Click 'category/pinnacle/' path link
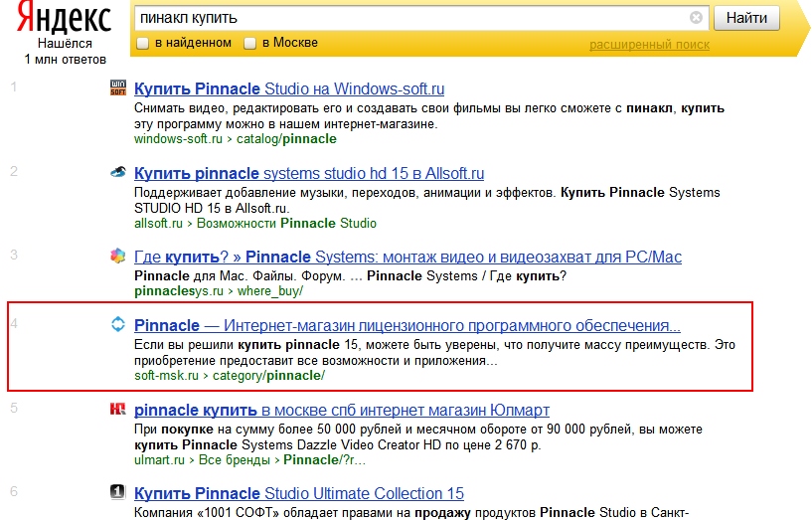This screenshot has width=812, height=520. pyautogui.click(x=268, y=376)
